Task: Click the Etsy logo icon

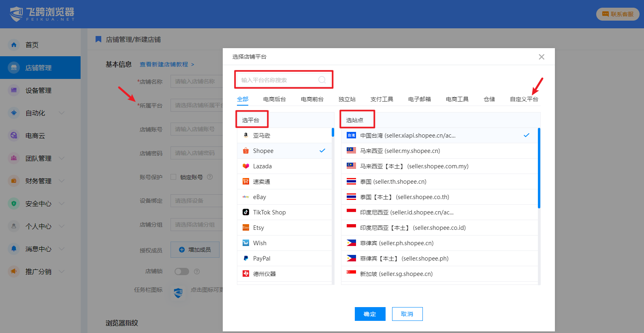Action: click(x=246, y=227)
